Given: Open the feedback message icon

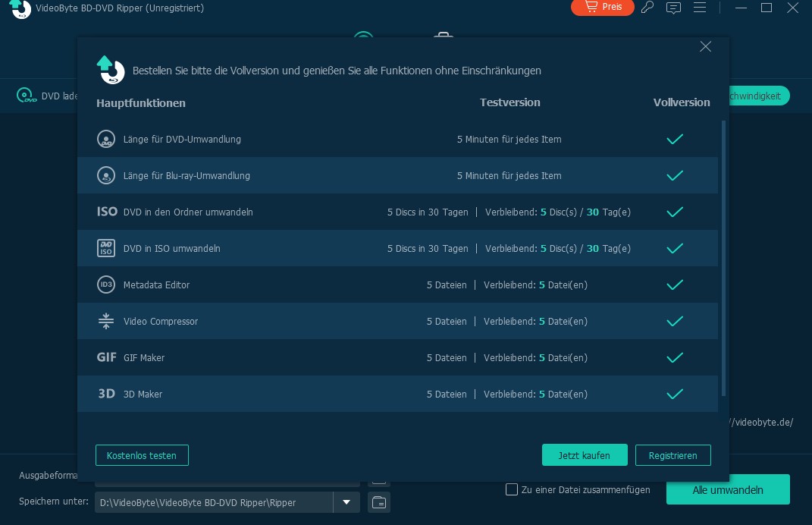Looking at the screenshot, I should click(x=673, y=8).
